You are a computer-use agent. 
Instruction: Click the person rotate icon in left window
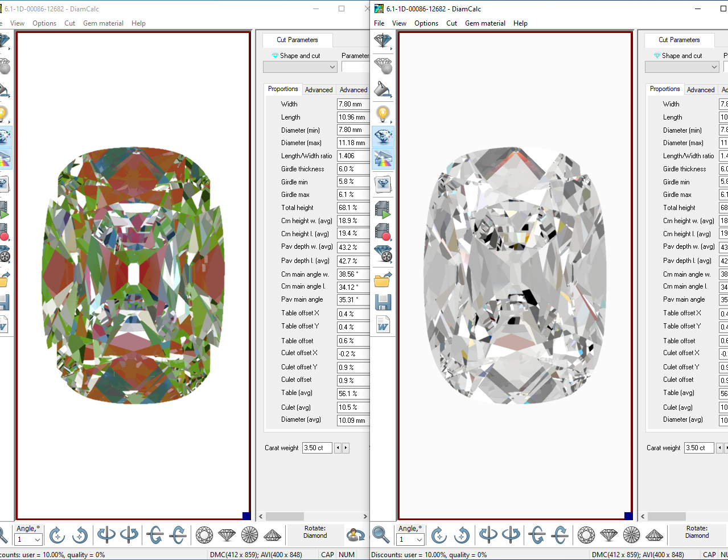pyautogui.click(x=356, y=535)
